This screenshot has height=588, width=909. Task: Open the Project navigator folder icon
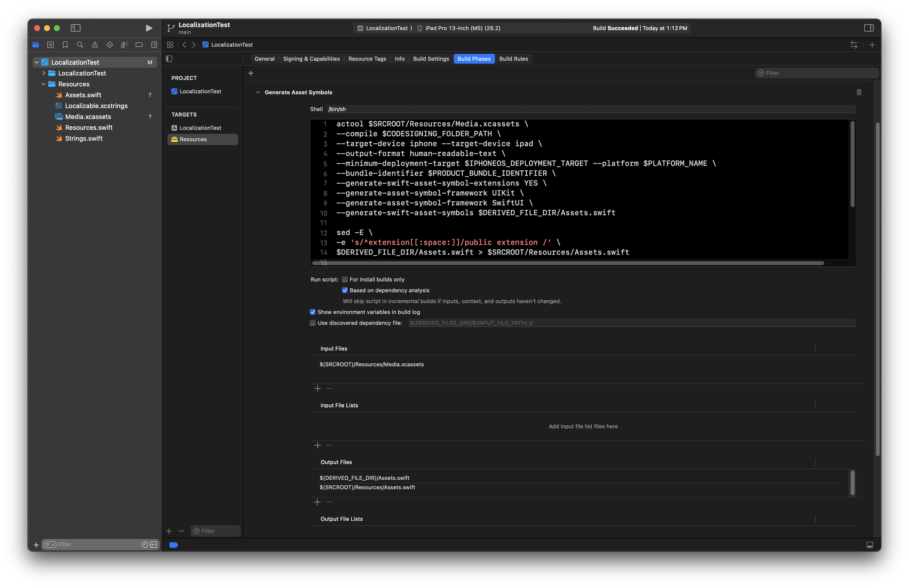(x=36, y=45)
